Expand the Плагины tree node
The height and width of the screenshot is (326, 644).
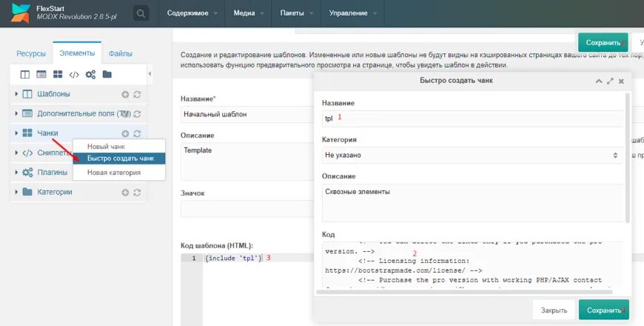coord(16,172)
